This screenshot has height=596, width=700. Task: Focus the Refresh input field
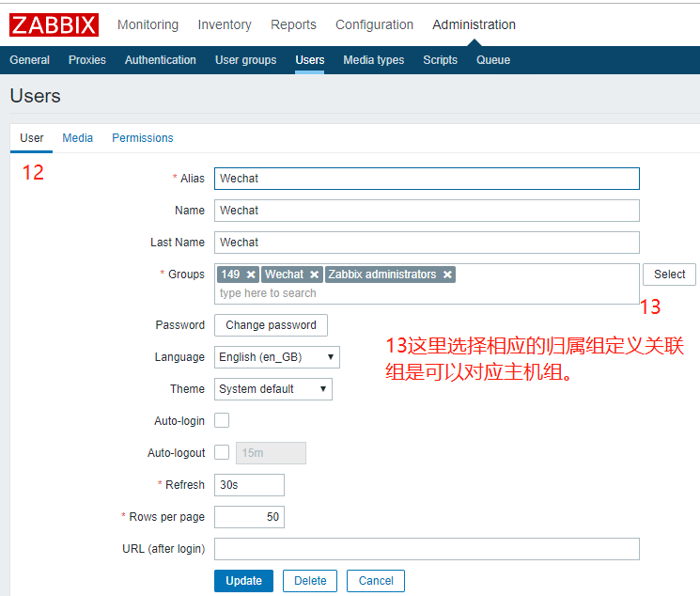pos(249,485)
